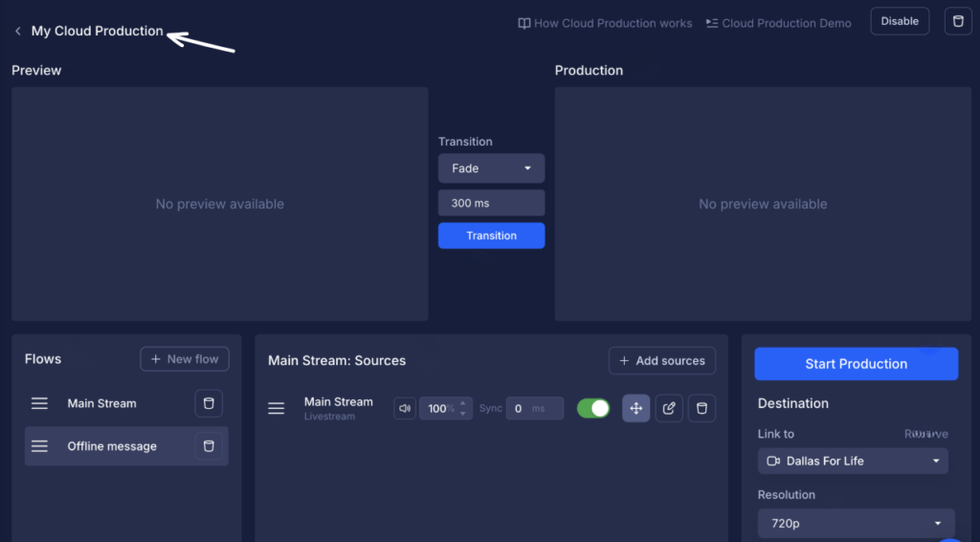Open the 720p resolution dropdown
This screenshot has height=542, width=980.
857,523
